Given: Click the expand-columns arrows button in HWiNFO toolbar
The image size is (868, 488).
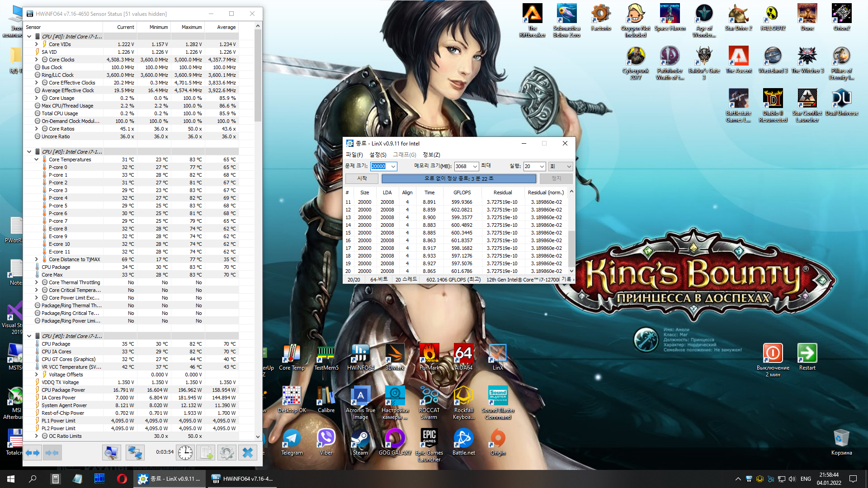Looking at the screenshot, I should click(x=33, y=452).
